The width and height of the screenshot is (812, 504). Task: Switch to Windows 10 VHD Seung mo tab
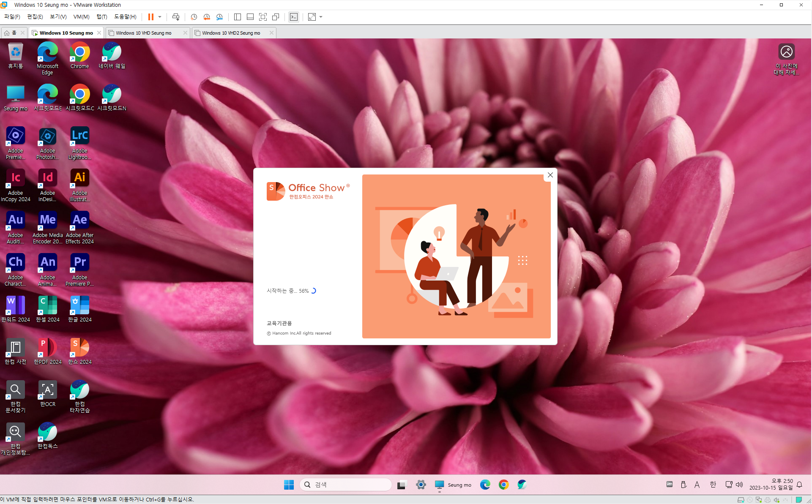144,33
